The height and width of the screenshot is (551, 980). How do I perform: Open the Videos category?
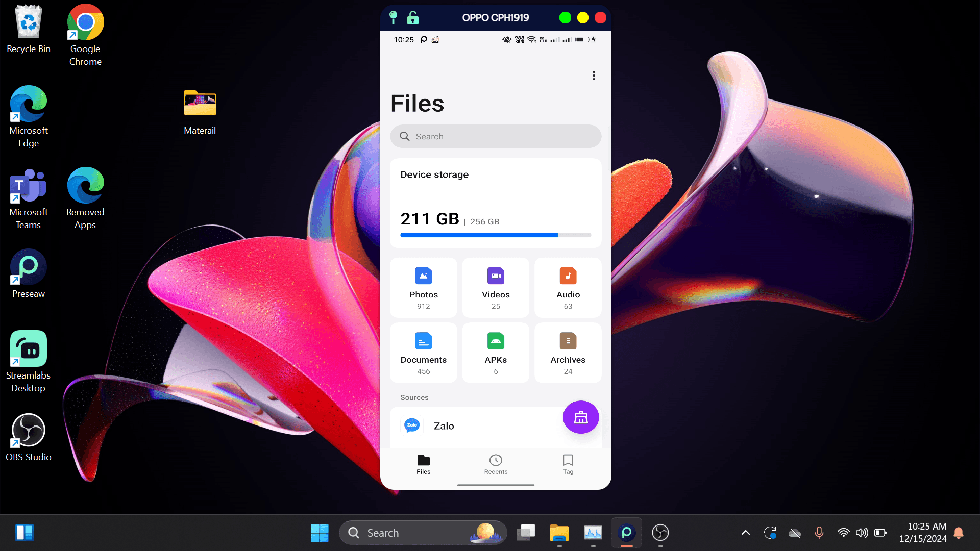[x=496, y=287]
